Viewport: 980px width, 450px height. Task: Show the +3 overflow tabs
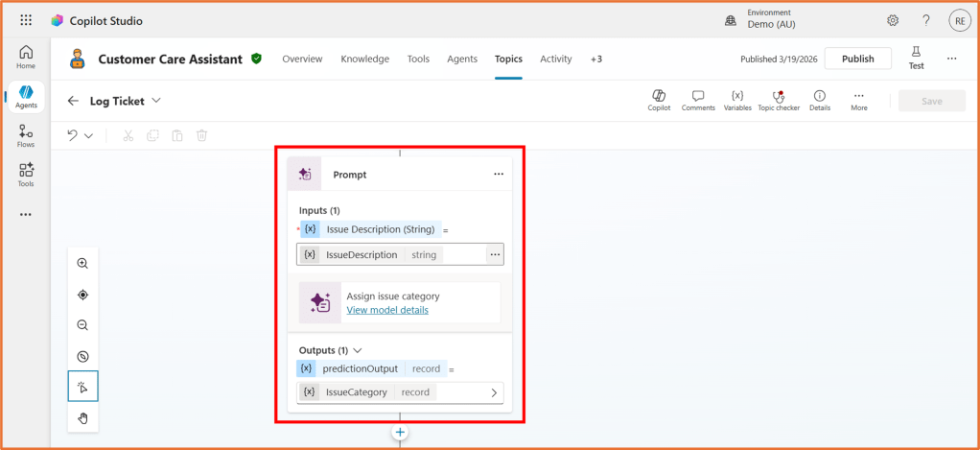click(x=596, y=59)
